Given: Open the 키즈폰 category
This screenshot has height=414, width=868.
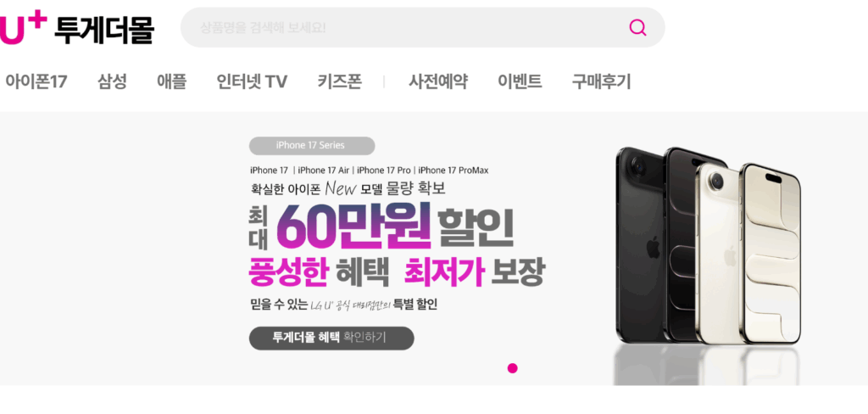Looking at the screenshot, I should coord(339,82).
